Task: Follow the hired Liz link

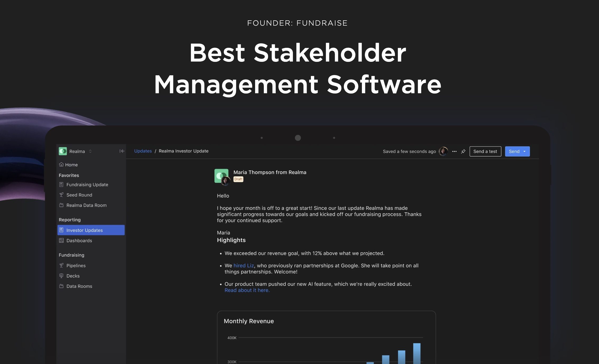Action: click(243, 265)
